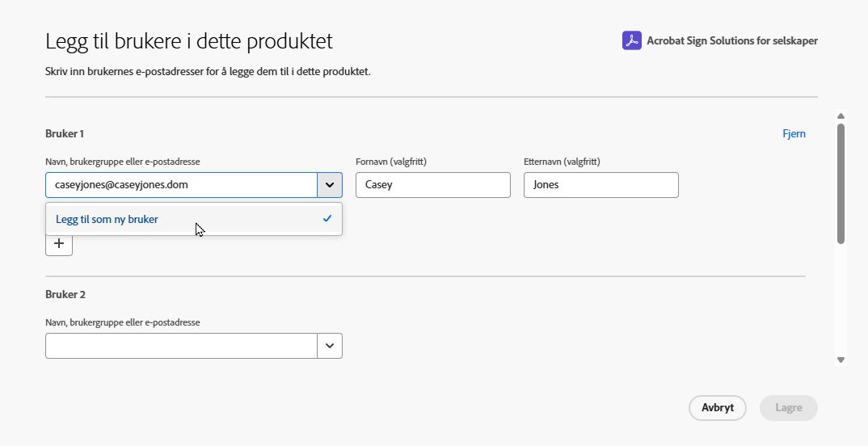Screen dimensions: 868x446
Task: Focus the Etternavn field containing Jones
Action: tap(601, 185)
